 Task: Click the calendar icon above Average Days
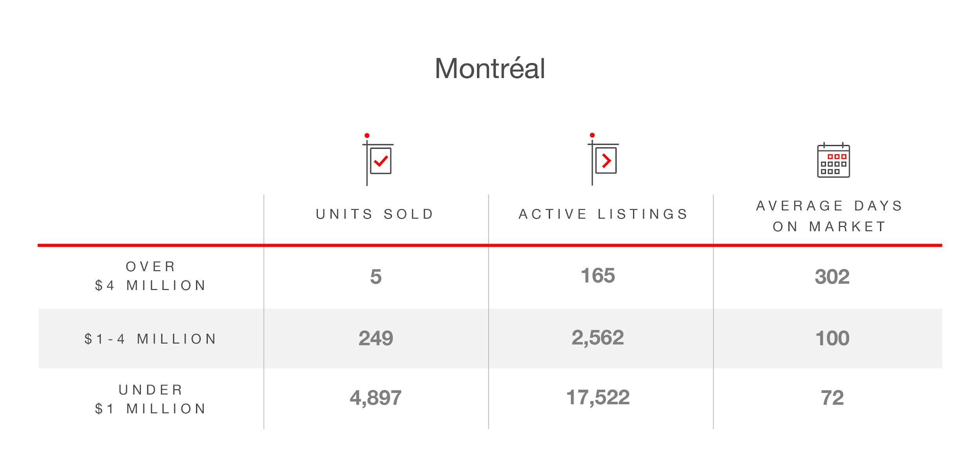[833, 160]
